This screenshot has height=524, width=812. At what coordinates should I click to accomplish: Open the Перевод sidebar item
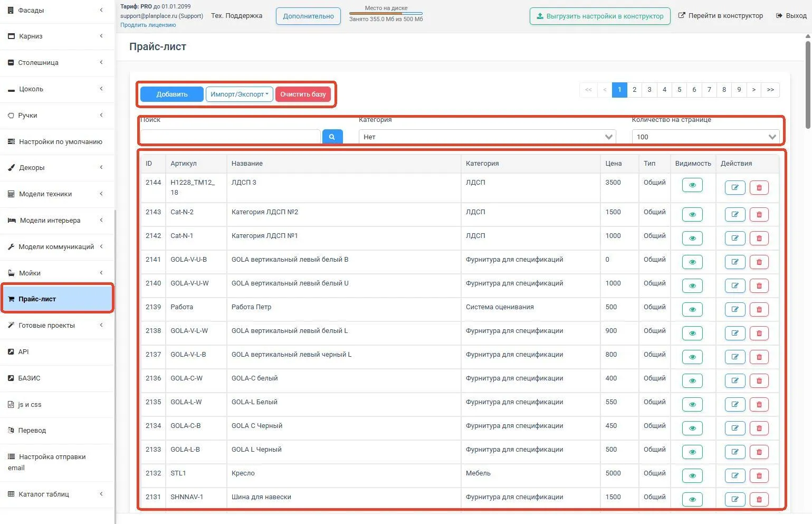(57, 431)
